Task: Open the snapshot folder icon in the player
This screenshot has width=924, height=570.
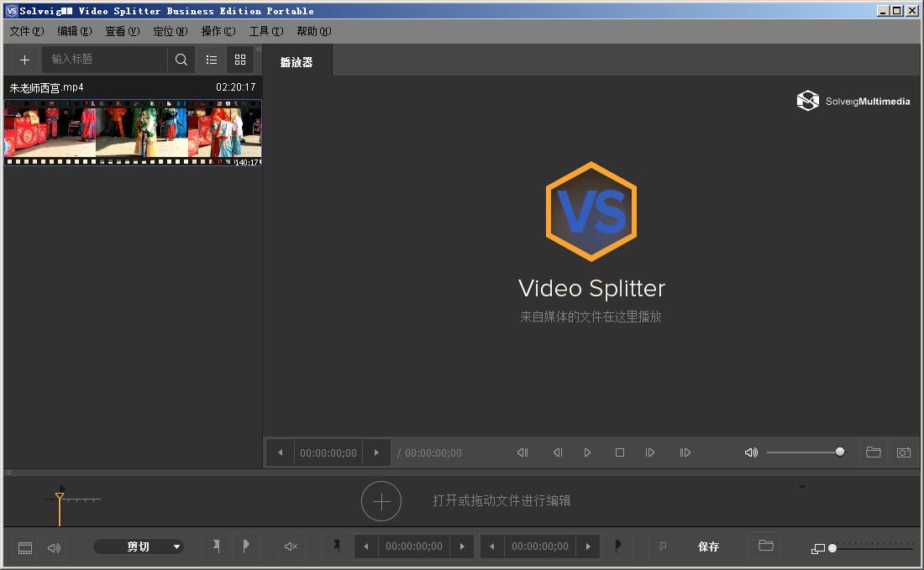Action: [x=874, y=452]
